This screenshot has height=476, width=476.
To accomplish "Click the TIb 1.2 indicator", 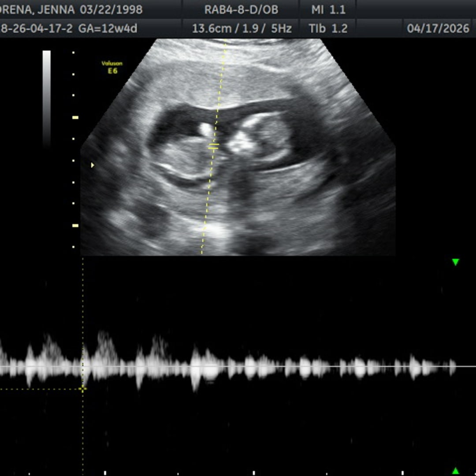I will click(x=328, y=29).
